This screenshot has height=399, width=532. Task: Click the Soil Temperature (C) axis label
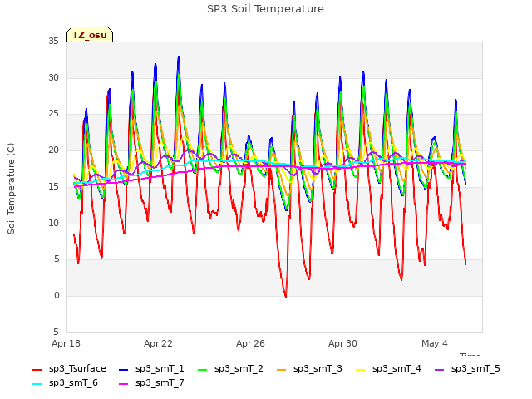(x=11, y=189)
